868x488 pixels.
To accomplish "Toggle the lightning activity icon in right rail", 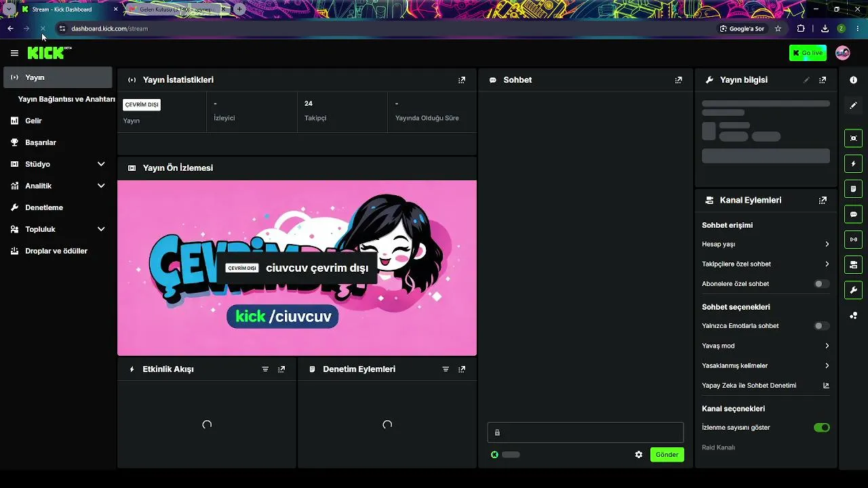I will (x=854, y=163).
